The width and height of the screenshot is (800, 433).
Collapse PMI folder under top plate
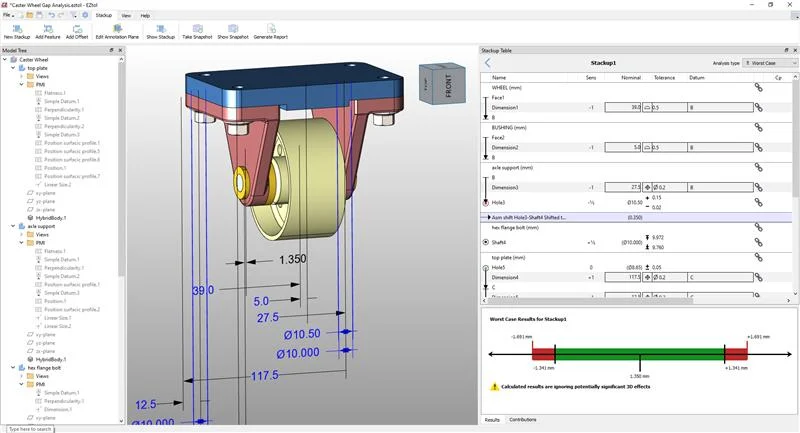(21, 85)
